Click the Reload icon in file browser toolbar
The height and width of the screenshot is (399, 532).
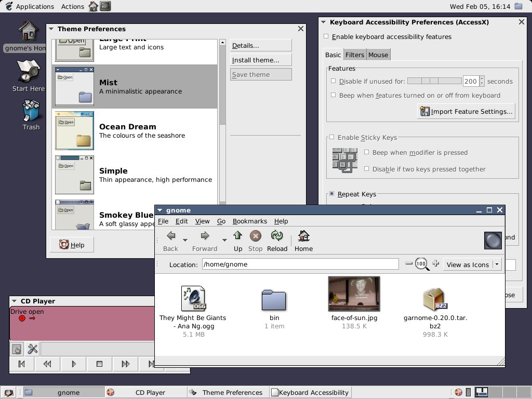pyautogui.click(x=277, y=237)
